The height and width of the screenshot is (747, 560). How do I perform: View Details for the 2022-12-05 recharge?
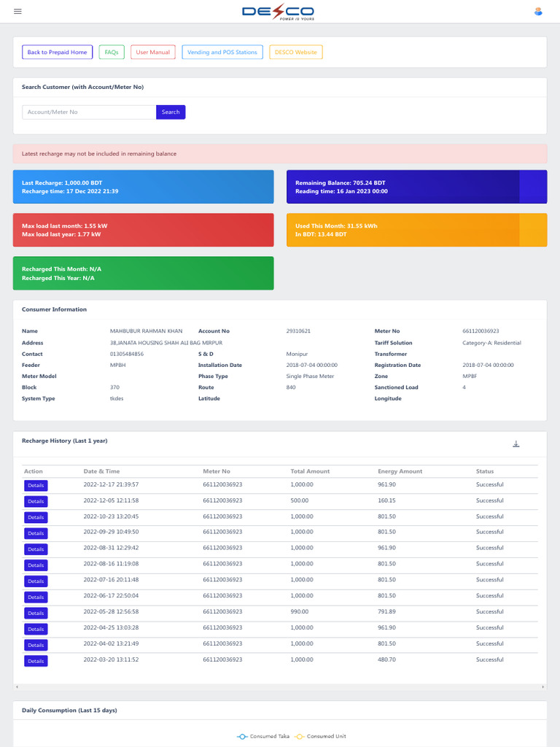coord(36,501)
